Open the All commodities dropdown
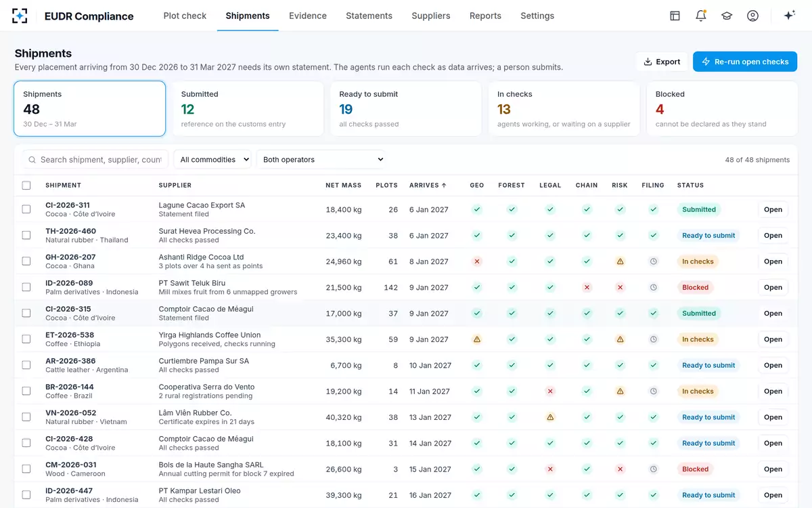Image resolution: width=812 pixels, height=508 pixels. pos(212,160)
